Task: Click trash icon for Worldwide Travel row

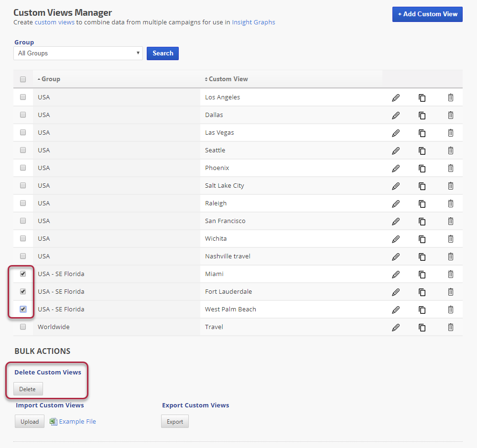Action: (450, 327)
